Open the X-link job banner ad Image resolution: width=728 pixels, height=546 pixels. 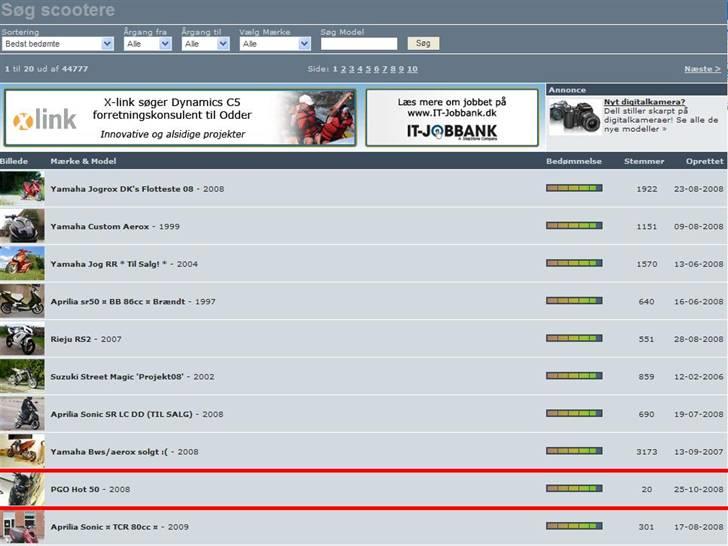click(180, 118)
